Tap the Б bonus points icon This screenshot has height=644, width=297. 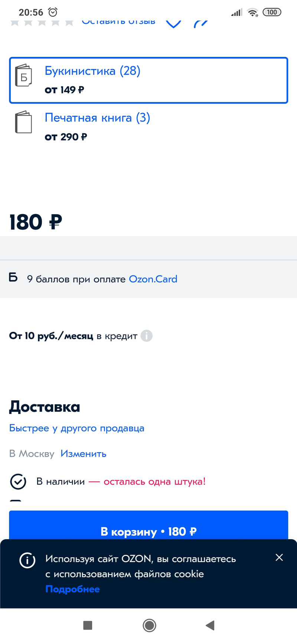pos(13,278)
